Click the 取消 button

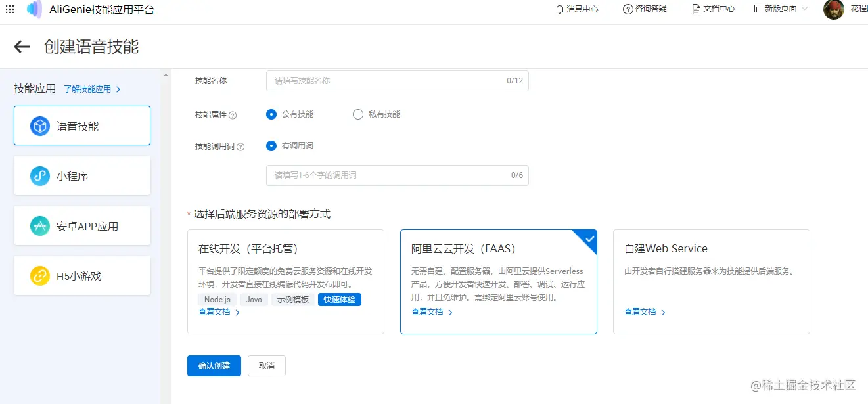pos(267,366)
